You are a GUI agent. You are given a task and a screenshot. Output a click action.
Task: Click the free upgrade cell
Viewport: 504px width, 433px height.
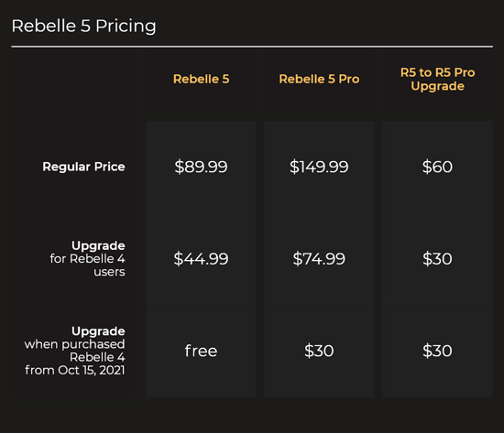click(x=201, y=351)
